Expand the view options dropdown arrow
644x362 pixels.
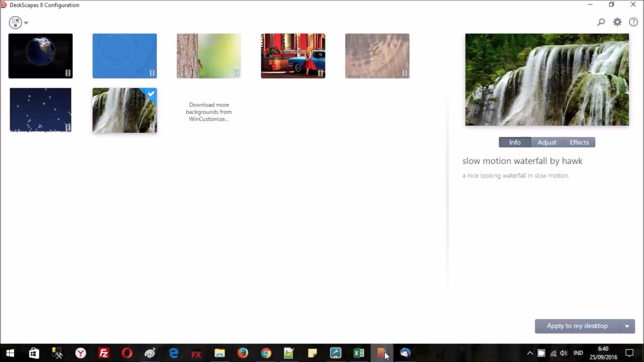point(26,22)
